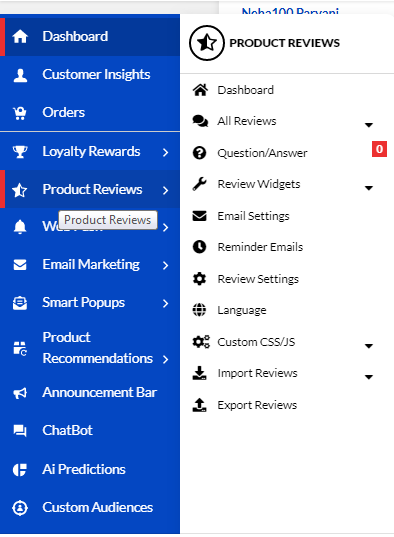Click the megaphone icon for Announcement Bar
The height and width of the screenshot is (537, 394).
pos(20,393)
